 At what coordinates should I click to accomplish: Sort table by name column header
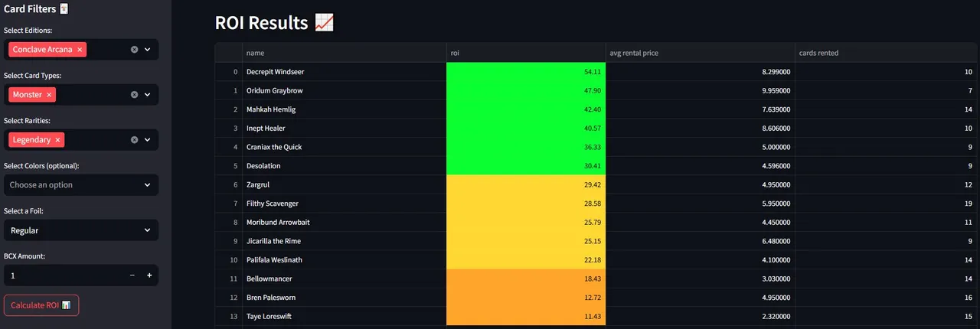tap(345, 53)
